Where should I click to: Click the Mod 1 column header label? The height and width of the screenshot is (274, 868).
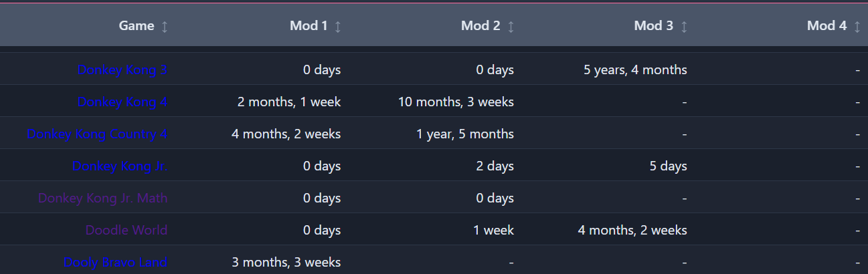[x=309, y=26]
